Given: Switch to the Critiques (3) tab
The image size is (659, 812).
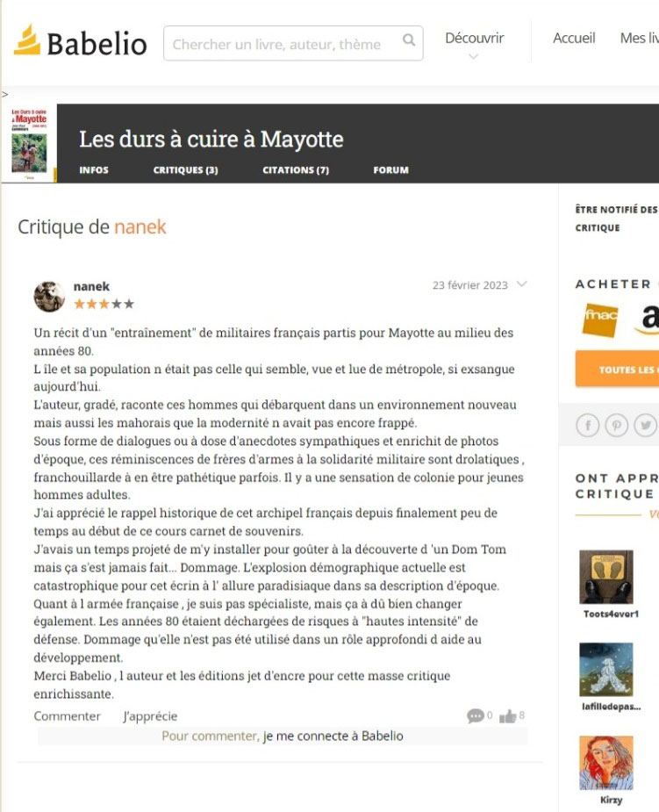Looking at the screenshot, I should (x=185, y=169).
